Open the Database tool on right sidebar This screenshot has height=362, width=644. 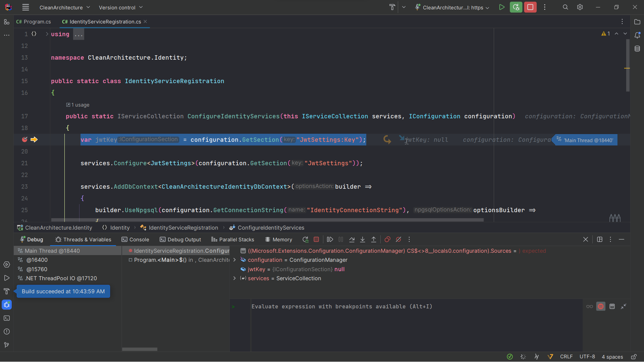pyautogui.click(x=637, y=49)
